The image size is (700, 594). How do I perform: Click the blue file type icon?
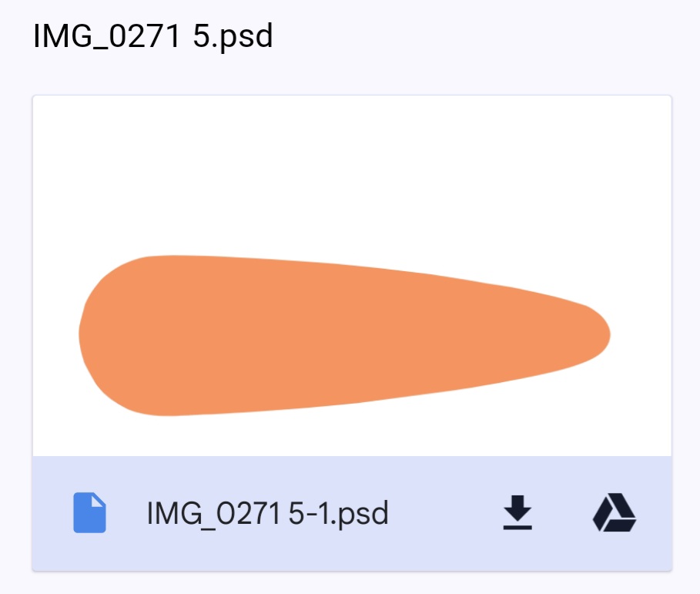coord(90,512)
